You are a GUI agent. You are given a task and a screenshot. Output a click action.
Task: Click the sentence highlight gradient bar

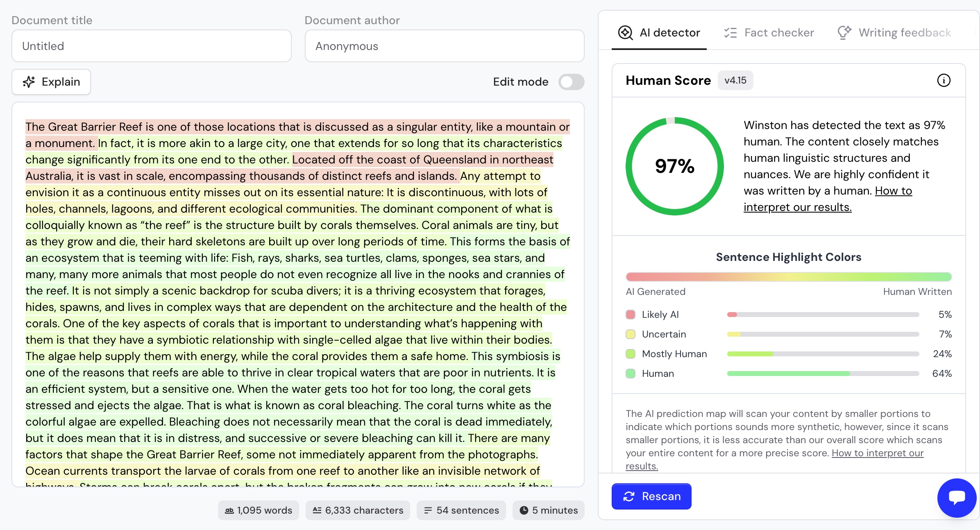coord(788,277)
